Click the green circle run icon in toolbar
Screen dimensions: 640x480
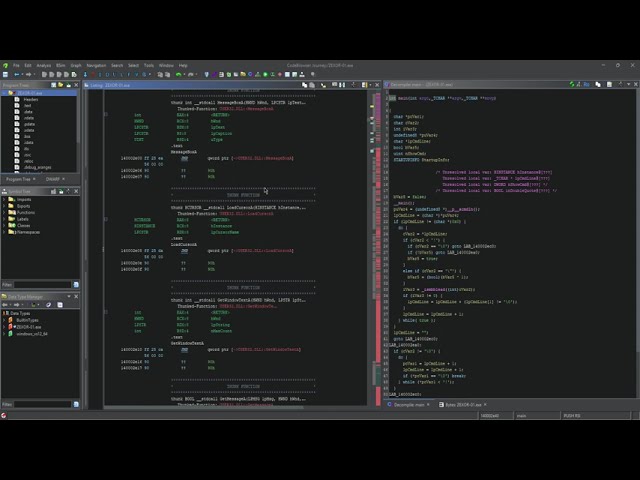[x=265, y=75]
